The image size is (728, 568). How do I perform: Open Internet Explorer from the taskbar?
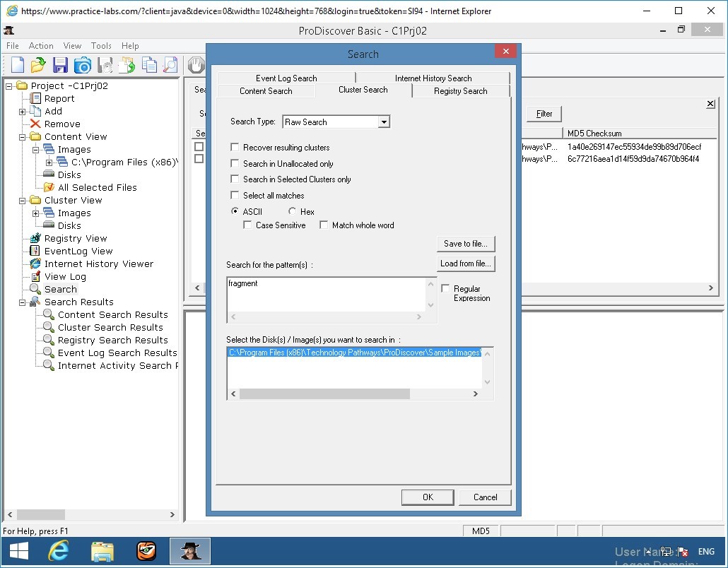pos(59,551)
